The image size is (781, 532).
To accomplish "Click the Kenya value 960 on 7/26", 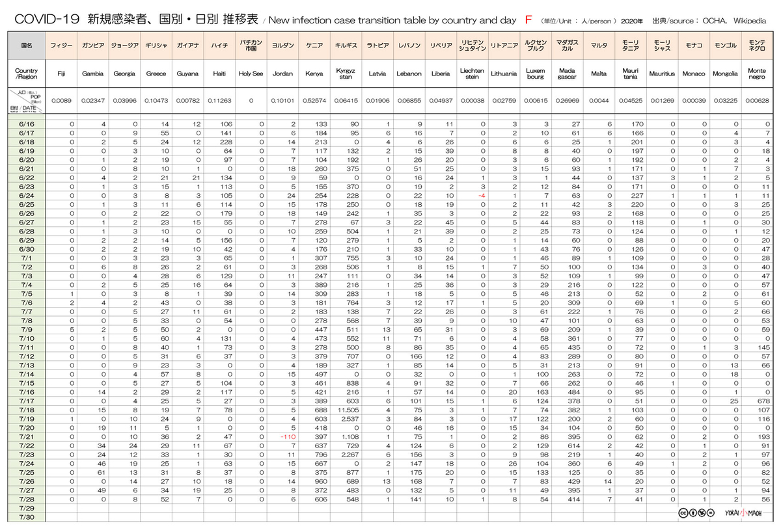I will coord(321,481).
